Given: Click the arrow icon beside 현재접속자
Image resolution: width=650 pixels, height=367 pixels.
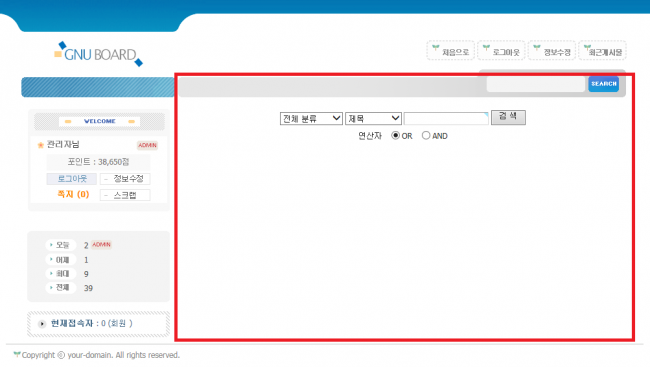Looking at the screenshot, I should [41, 324].
